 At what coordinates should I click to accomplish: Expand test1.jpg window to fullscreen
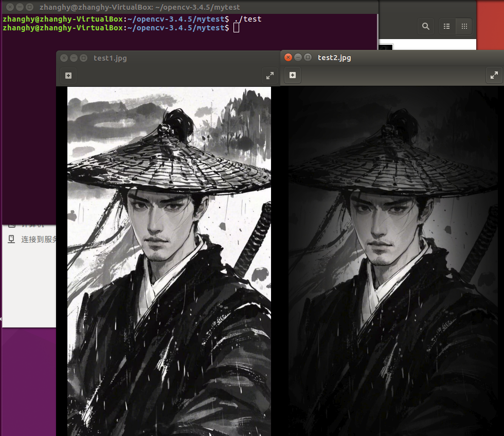pyautogui.click(x=270, y=76)
